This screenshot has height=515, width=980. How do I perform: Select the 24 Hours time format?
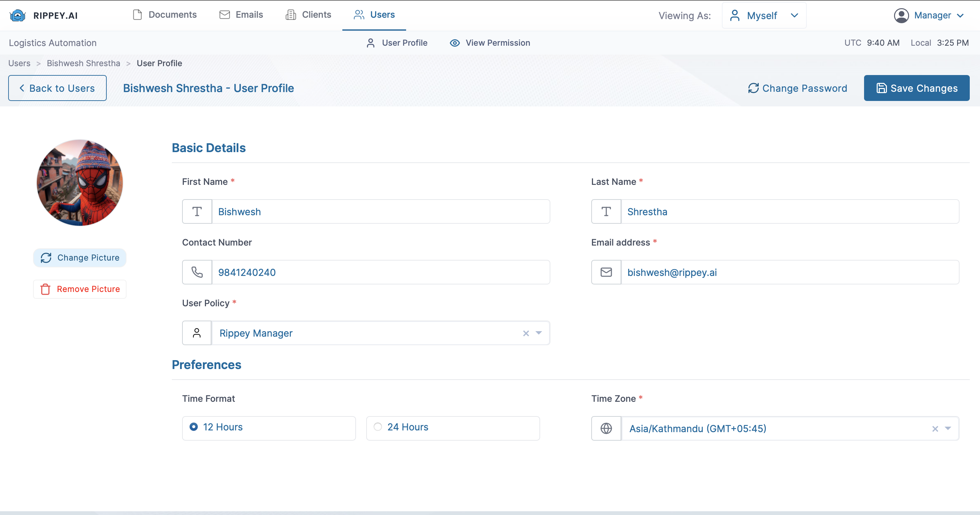tap(378, 427)
